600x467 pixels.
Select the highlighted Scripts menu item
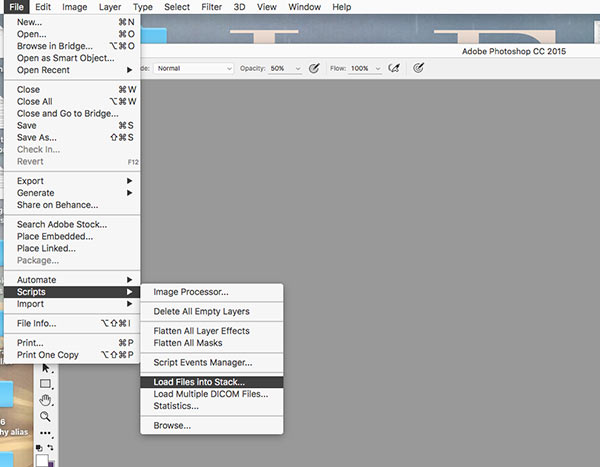[x=72, y=292]
